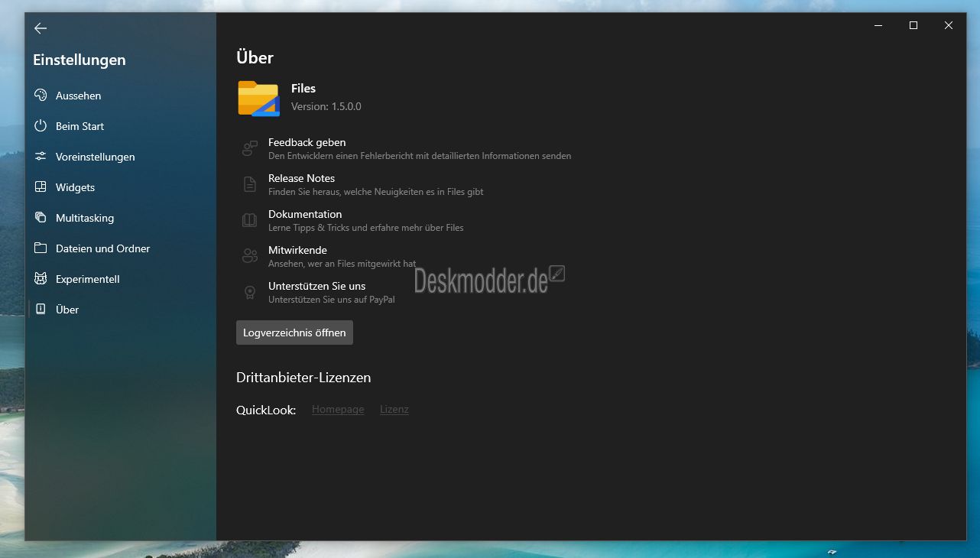Go to Beim Start settings
The width and height of the screenshot is (980, 558).
pyautogui.click(x=121, y=126)
